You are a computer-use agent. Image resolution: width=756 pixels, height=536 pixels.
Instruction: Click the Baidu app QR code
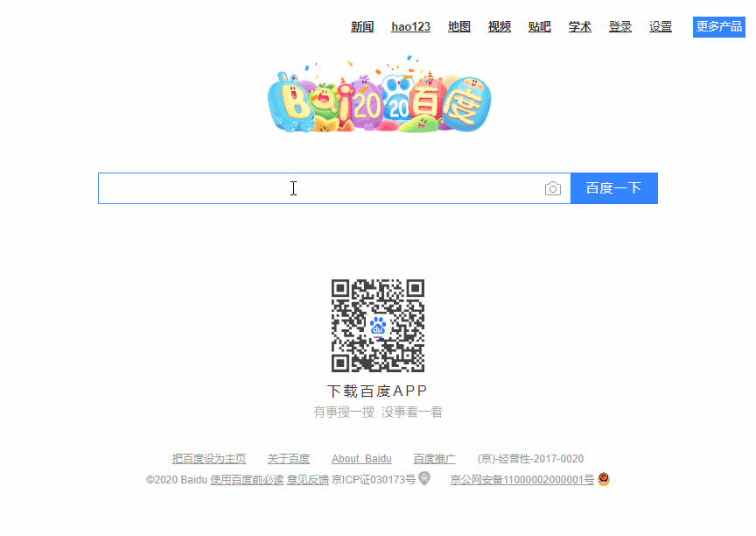pyautogui.click(x=378, y=326)
